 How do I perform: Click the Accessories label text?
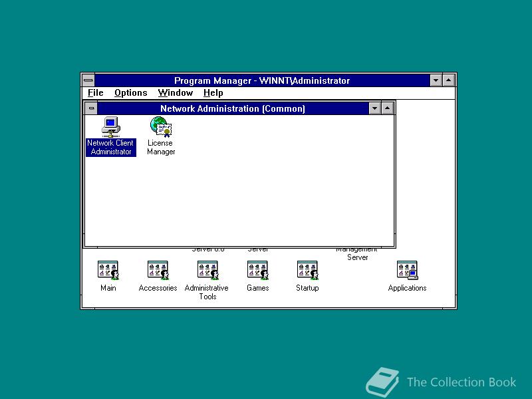[158, 288]
